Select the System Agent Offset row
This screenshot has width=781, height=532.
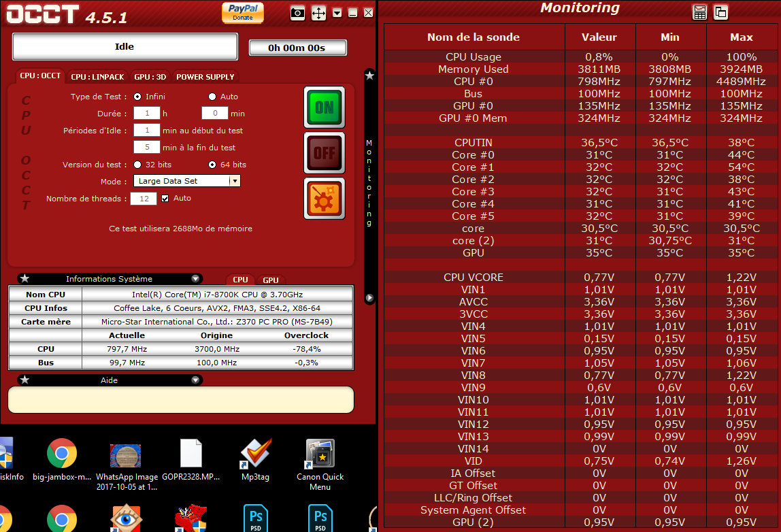point(581,510)
